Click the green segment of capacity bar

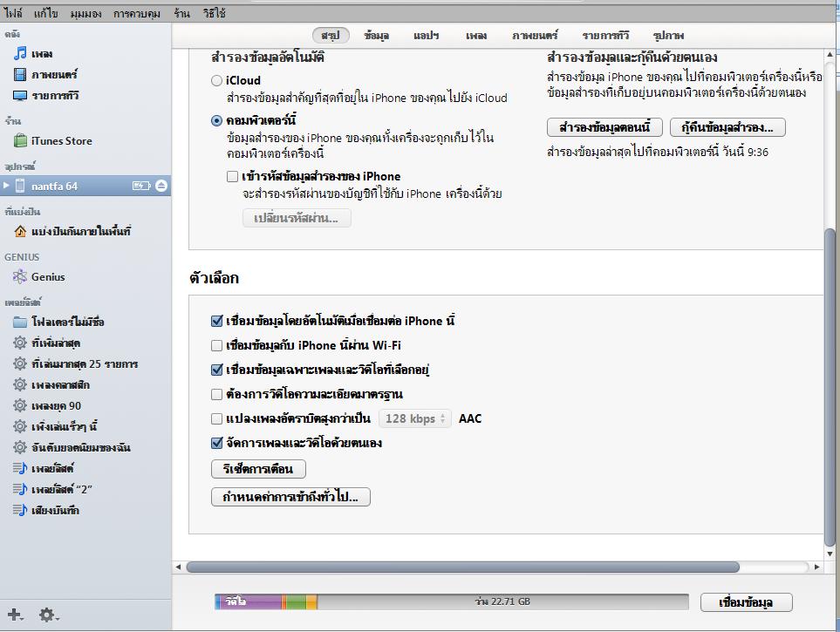pos(296,601)
